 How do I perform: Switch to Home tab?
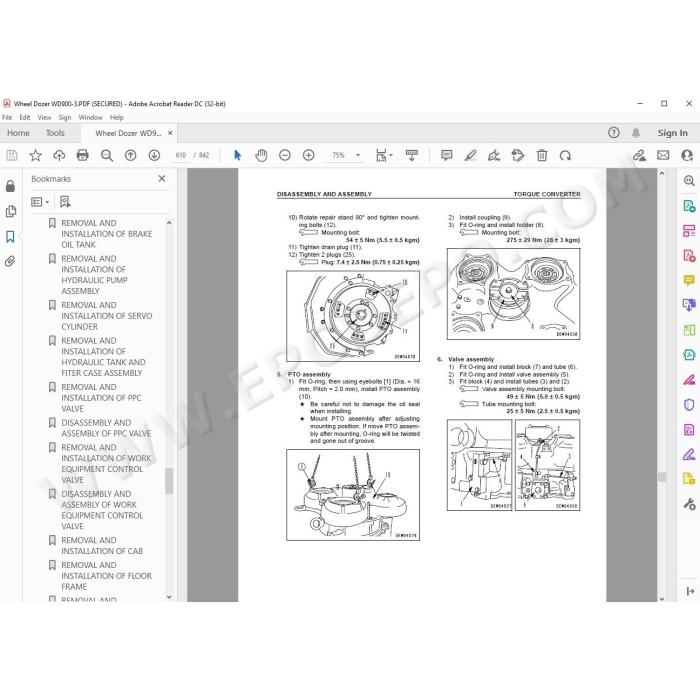[x=18, y=133]
